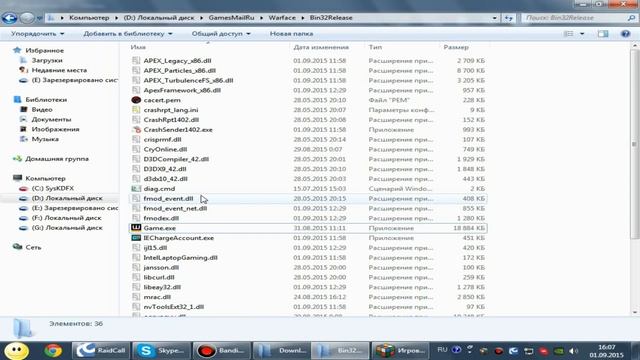The image size is (640, 360).
Task: Select the diag.cmd file icon
Action: coord(136,189)
